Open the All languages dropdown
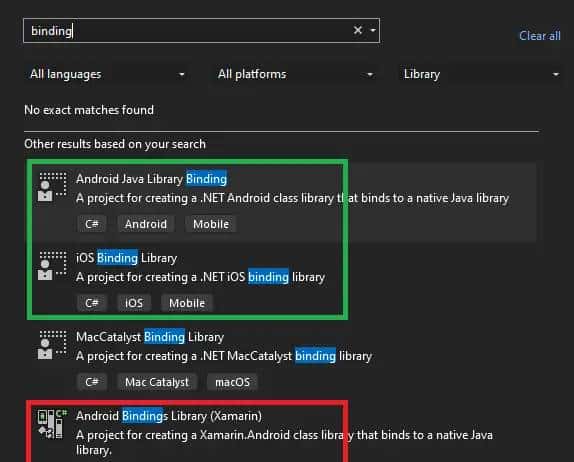The width and height of the screenshot is (574, 462). [107, 74]
